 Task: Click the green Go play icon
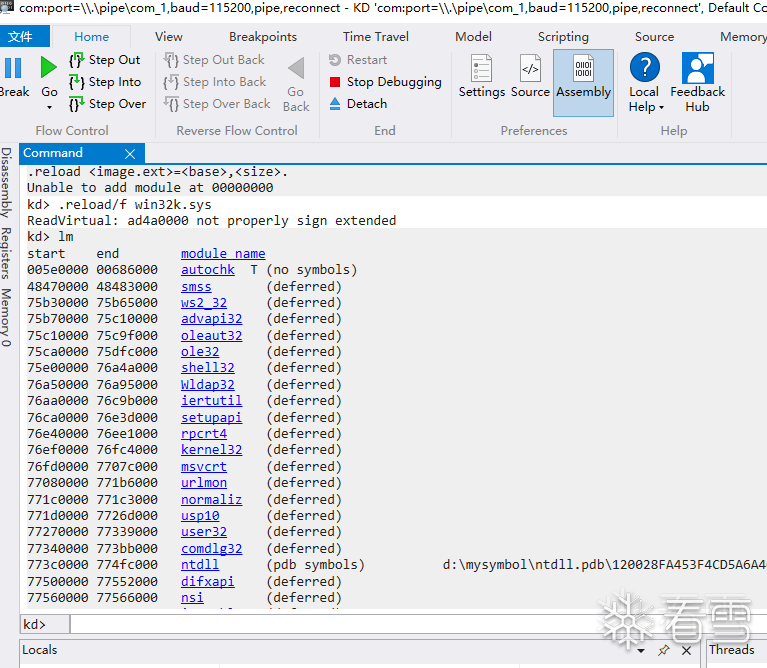click(48, 67)
